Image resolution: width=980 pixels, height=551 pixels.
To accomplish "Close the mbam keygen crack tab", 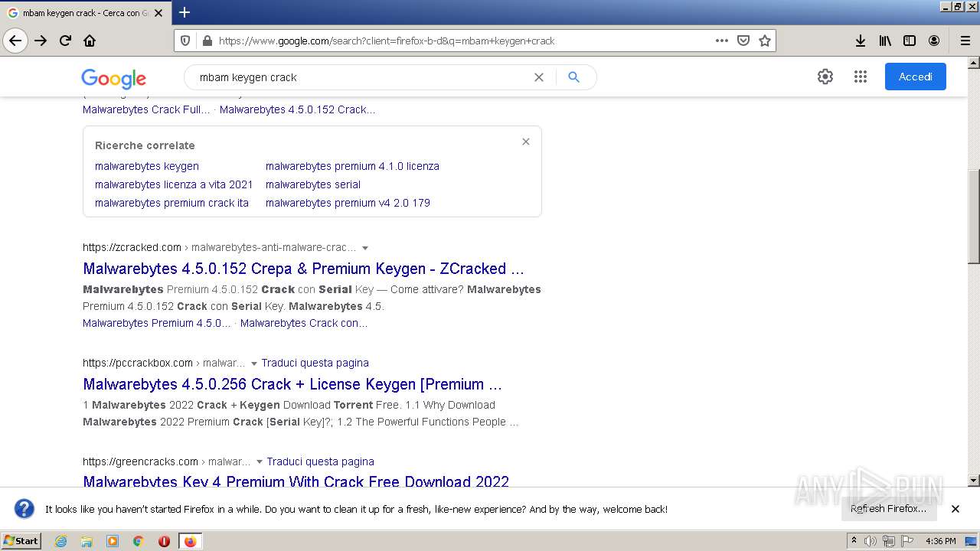I will coord(158,13).
